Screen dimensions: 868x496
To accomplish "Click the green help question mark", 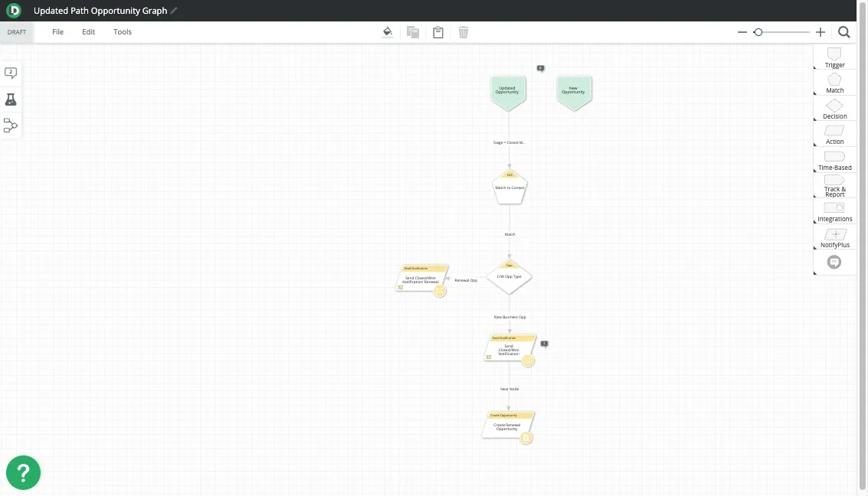I will tap(23, 473).
